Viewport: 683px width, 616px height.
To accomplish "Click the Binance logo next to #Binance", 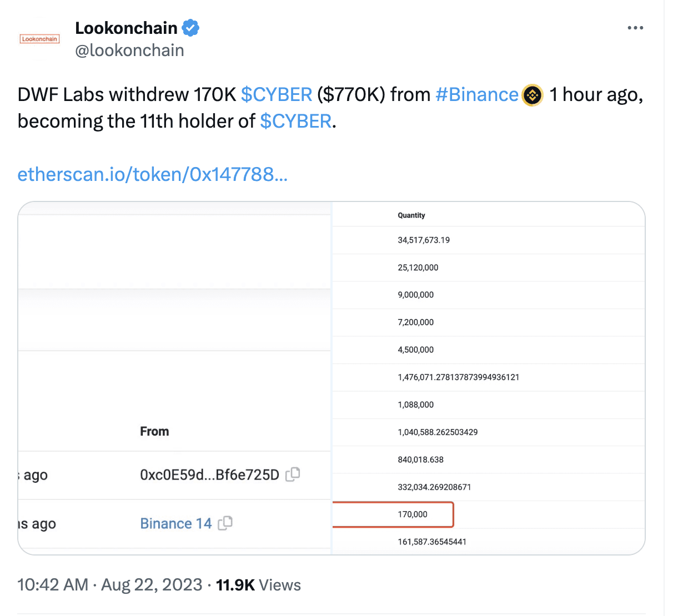I will click(532, 95).
